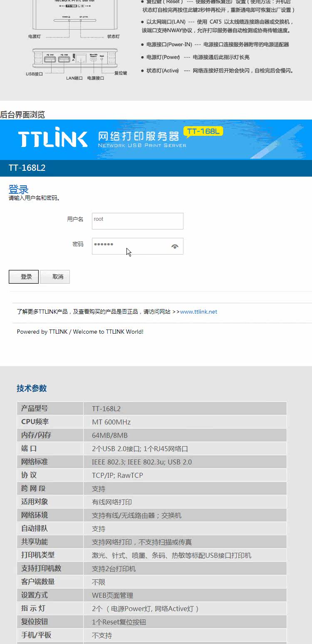Click the 支持网络打印，不支持扫描或传真 value

(x=142, y=542)
